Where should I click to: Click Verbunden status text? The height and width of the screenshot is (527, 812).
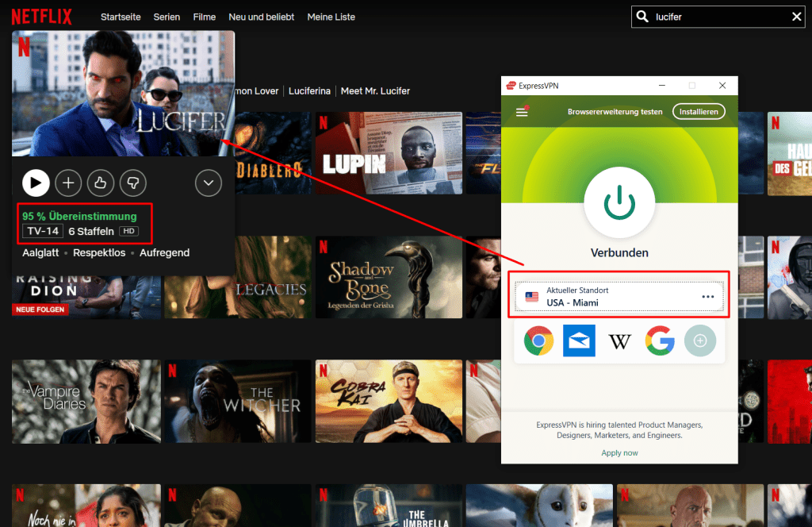[x=619, y=253]
